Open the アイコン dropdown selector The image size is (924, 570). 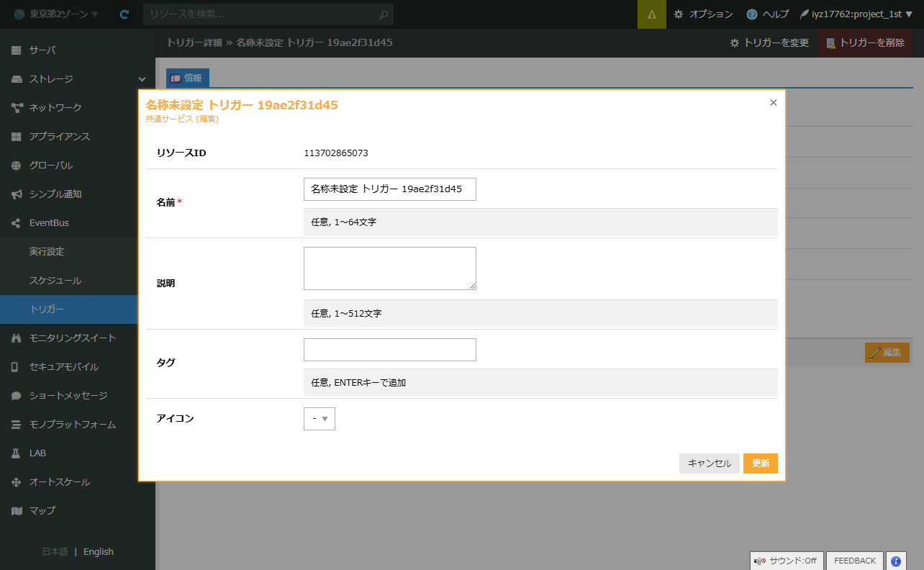click(x=320, y=419)
